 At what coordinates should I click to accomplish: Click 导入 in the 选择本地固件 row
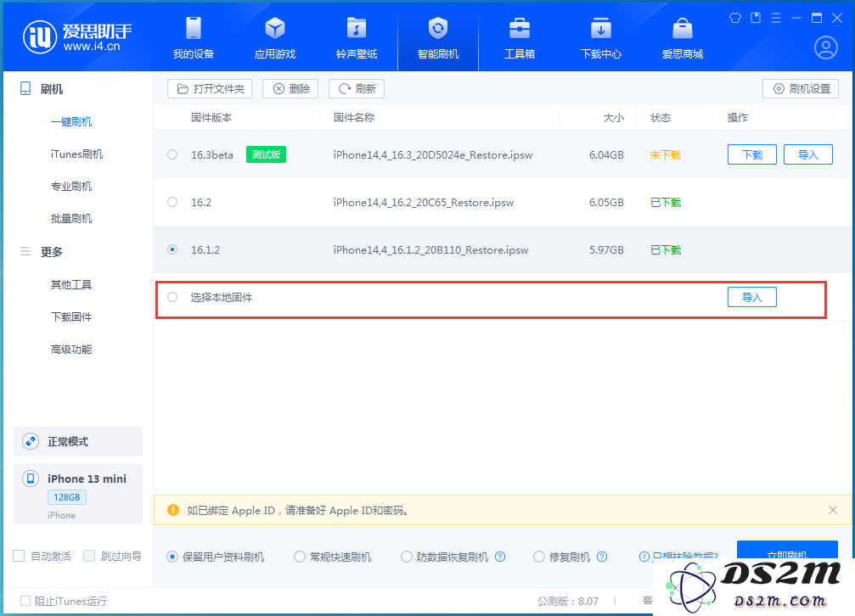[x=752, y=297]
